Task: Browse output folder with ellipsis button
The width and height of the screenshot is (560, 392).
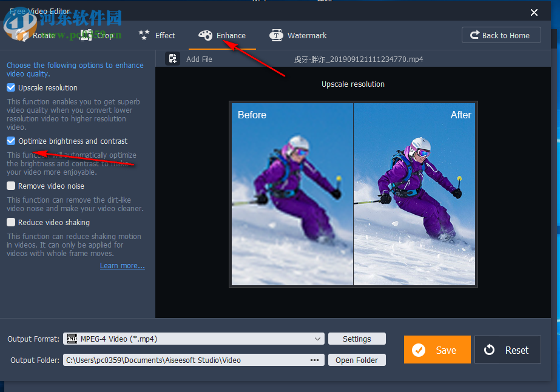Action: 314,360
